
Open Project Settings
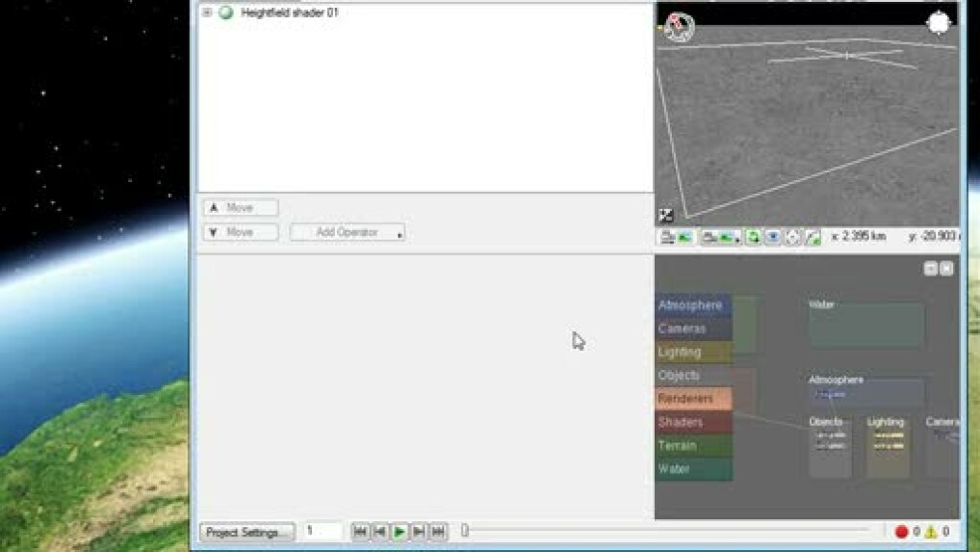tap(246, 532)
